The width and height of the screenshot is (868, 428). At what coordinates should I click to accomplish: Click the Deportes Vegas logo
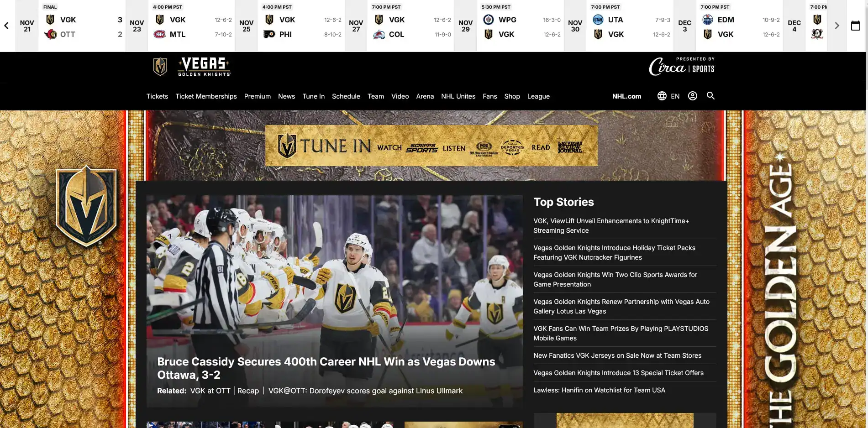(x=512, y=147)
